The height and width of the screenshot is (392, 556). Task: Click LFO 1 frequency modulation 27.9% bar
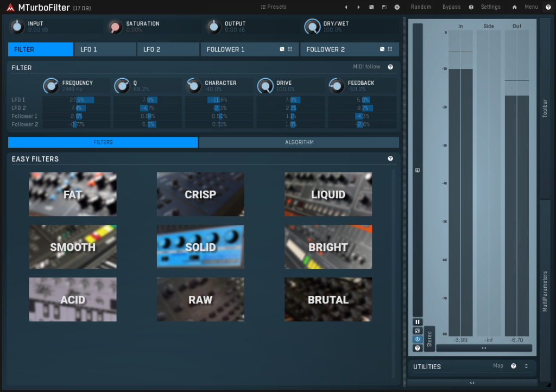point(76,100)
